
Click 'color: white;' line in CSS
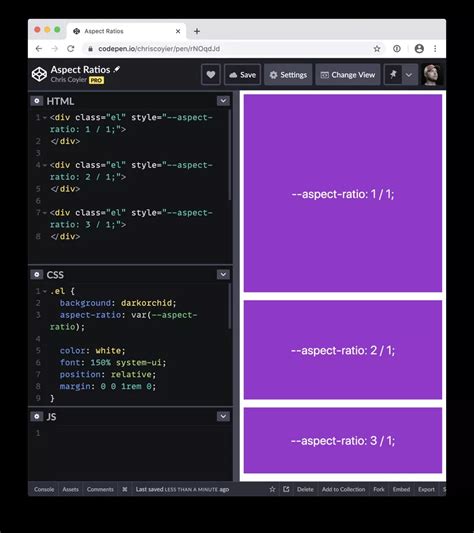click(92, 350)
